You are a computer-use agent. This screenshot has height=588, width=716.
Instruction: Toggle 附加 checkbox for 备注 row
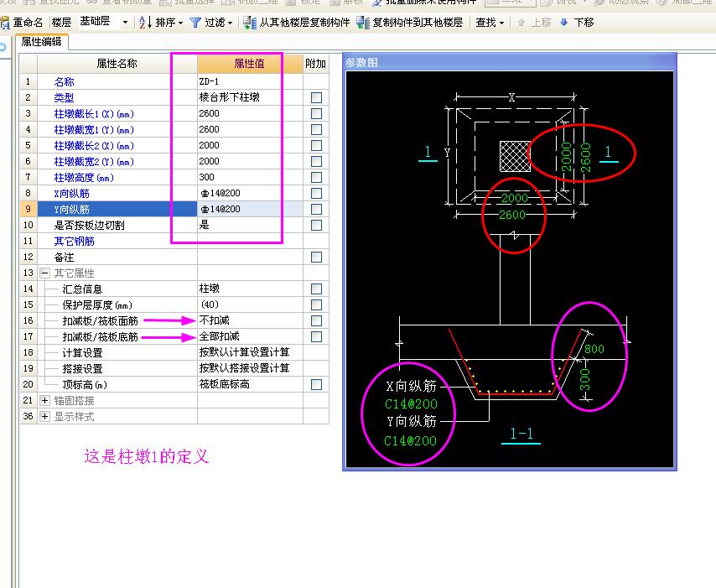click(316, 258)
